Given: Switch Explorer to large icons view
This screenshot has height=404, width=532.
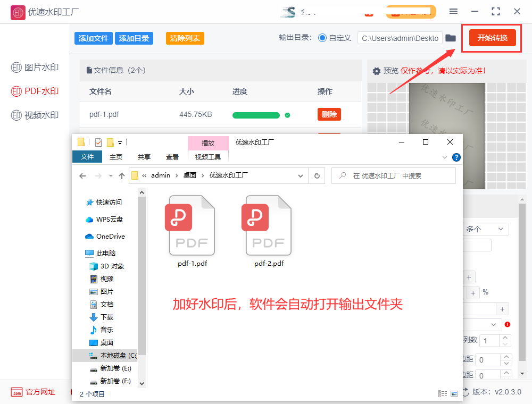Looking at the screenshot, I should coord(454,393).
